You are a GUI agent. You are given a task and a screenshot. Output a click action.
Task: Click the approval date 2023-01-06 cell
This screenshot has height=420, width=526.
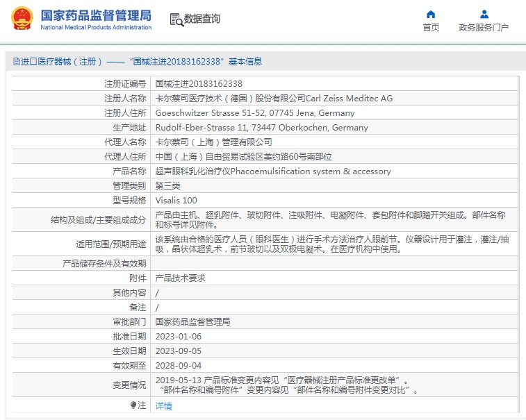pyautogui.click(x=178, y=336)
